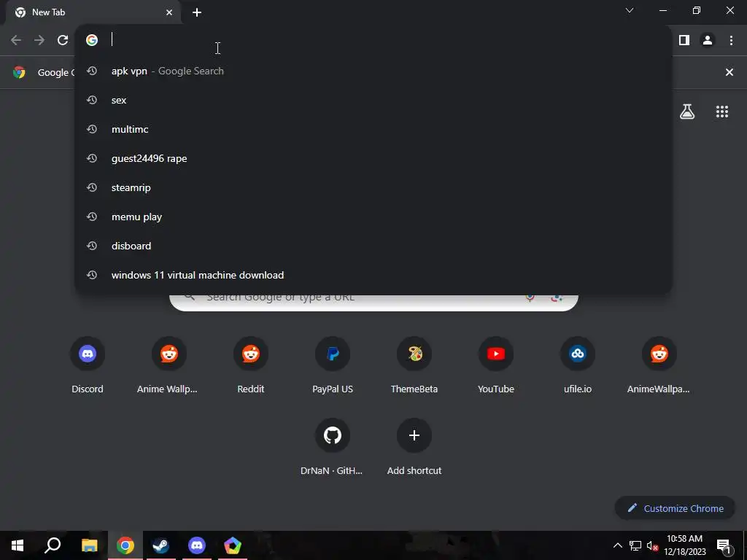Open Windows taskbar search
747x560 pixels.
pyautogui.click(x=53, y=545)
